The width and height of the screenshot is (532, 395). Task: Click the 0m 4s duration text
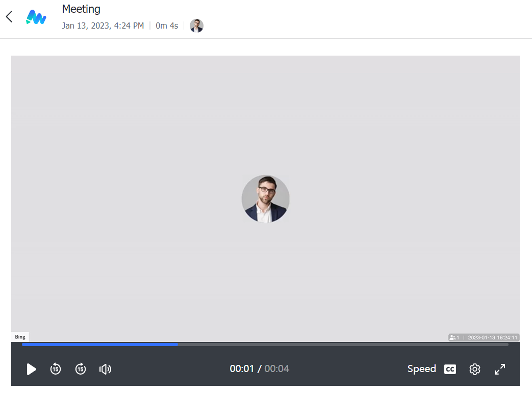tap(167, 26)
